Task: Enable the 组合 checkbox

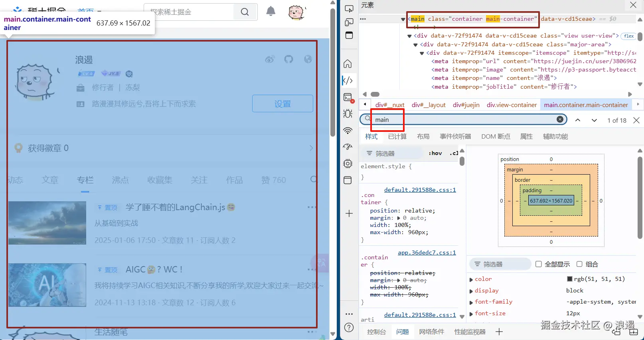Action: point(580,264)
